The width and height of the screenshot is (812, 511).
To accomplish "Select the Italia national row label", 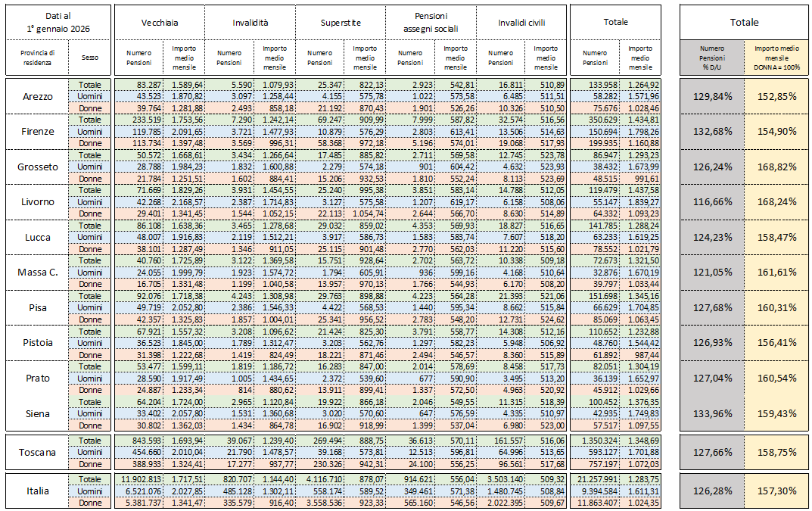I will point(37,491).
